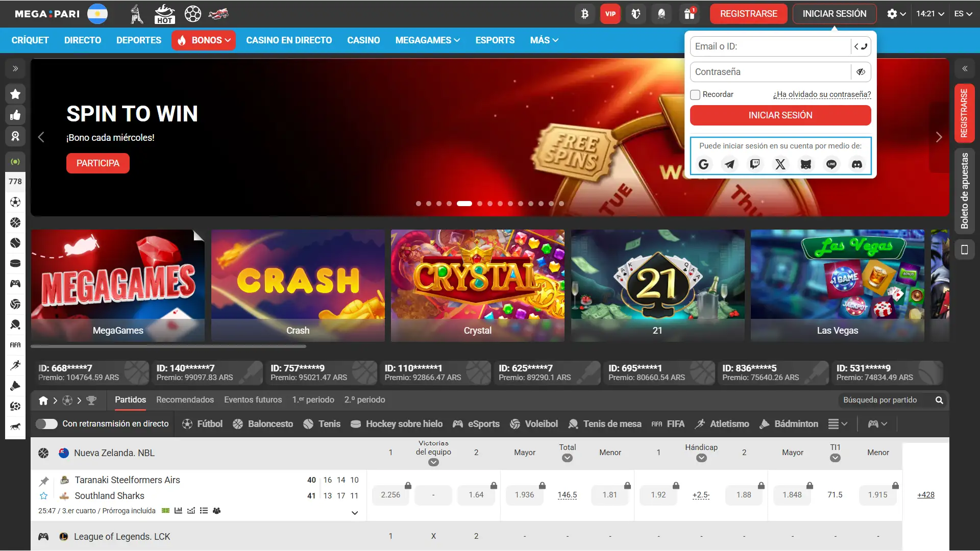Select the first banner pagination dot
Viewport: 980px width, 551px height.
419,204
